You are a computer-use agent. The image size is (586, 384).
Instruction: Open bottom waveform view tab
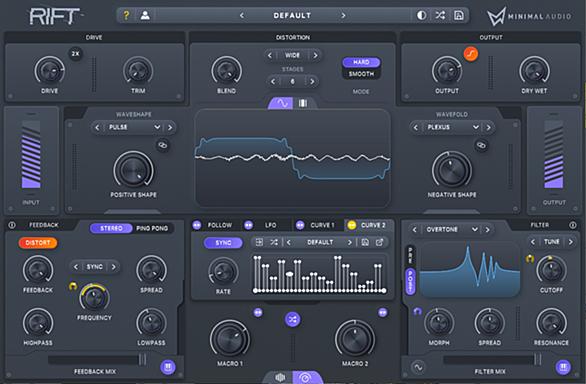click(x=280, y=377)
